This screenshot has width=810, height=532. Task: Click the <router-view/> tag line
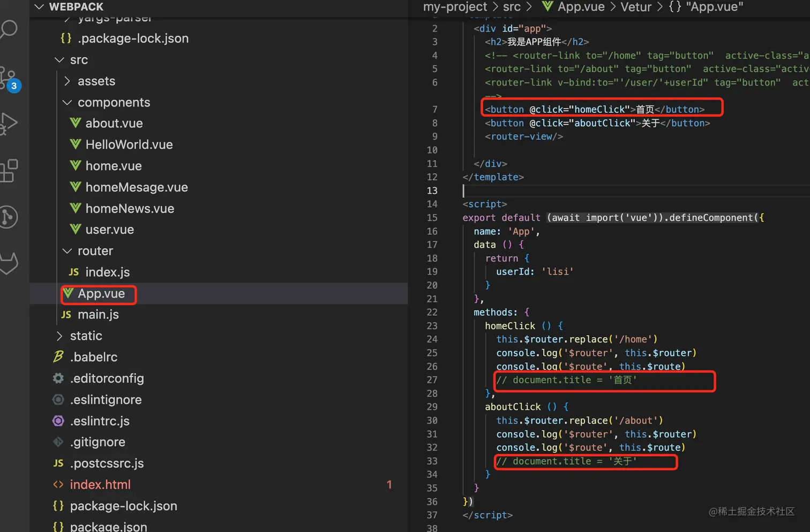[x=524, y=136]
